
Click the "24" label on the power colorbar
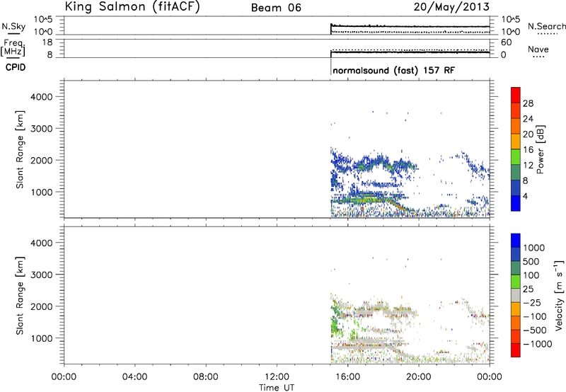pyautogui.click(x=528, y=119)
